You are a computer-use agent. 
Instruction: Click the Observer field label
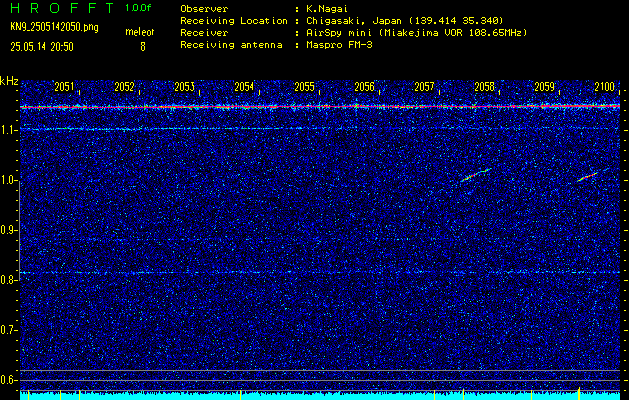point(204,8)
